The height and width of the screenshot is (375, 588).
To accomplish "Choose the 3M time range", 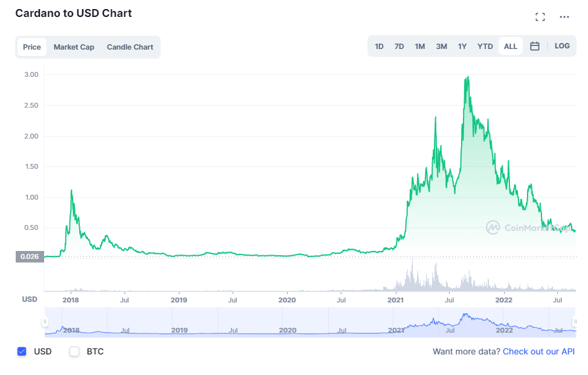I will [441, 47].
